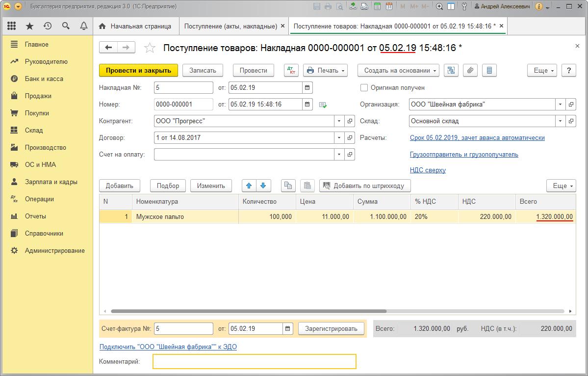Open top Еще menu
This screenshot has height=376, width=588.
pyautogui.click(x=542, y=70)
